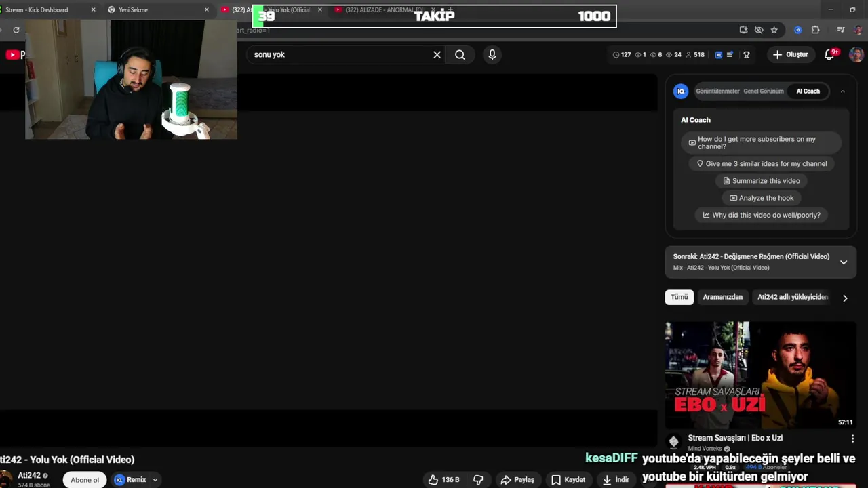Subscribe with the Abone ol button

pyautogui.click(x=85, y=480)
